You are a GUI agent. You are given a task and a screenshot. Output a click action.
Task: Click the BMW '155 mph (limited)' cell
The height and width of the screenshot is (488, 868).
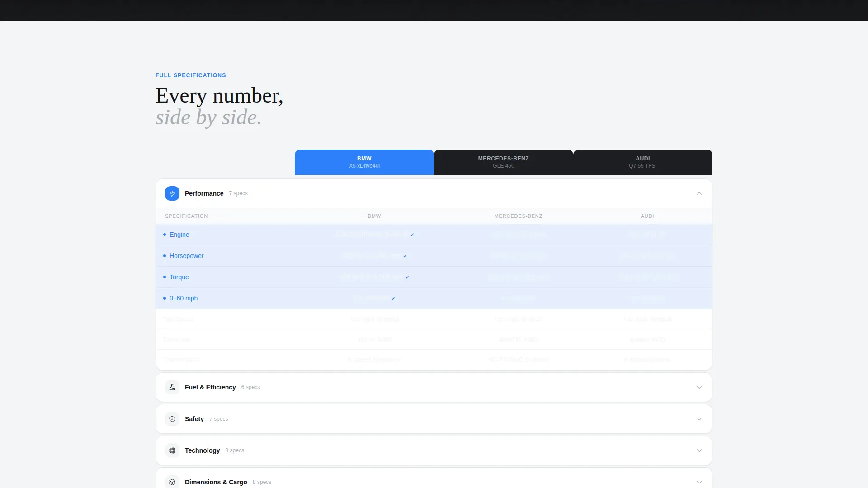coord(374,319)
